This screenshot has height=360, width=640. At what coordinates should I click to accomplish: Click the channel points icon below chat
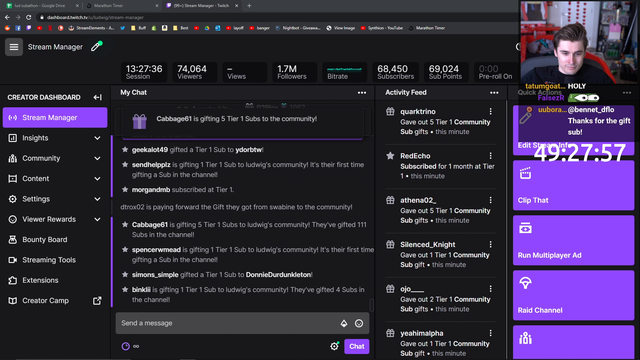coord(126,346)
